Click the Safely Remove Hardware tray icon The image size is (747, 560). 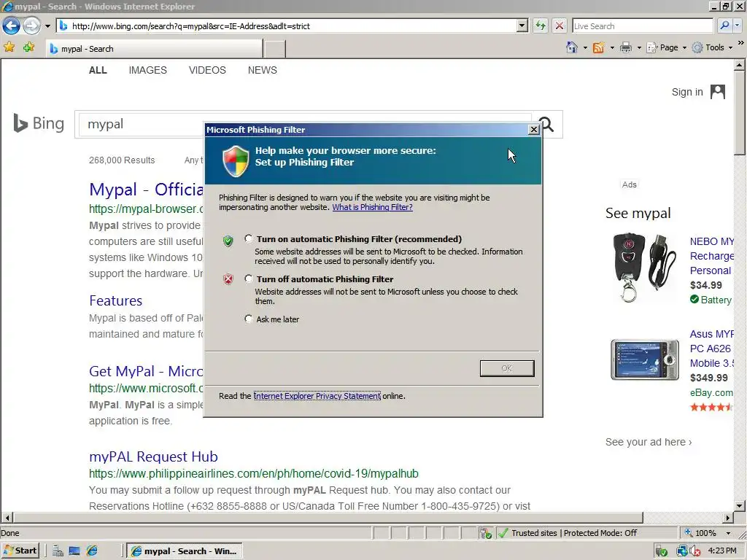click(661, 551)
